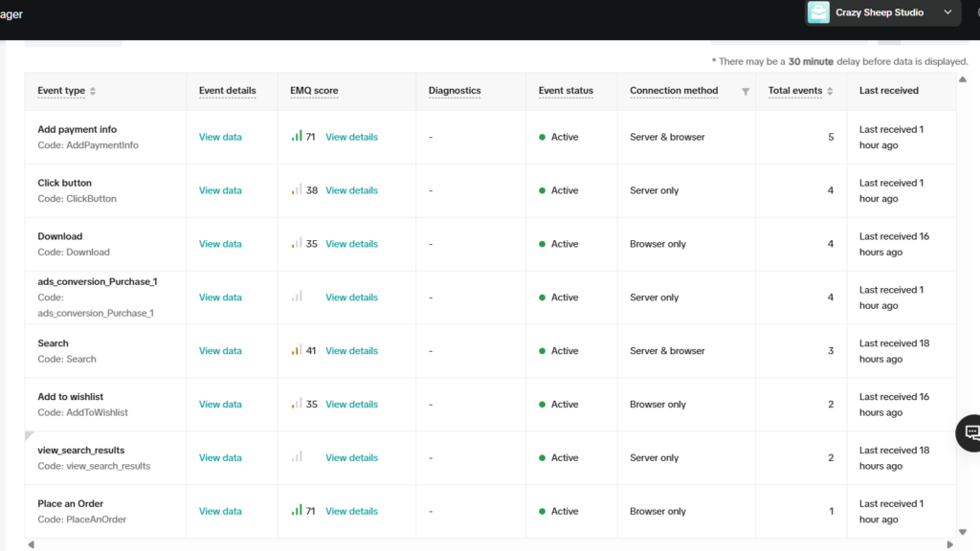Click the Diagnostics column header
Image resolution: width=980 pixels, height=551 pixels.
click(455, 91)
